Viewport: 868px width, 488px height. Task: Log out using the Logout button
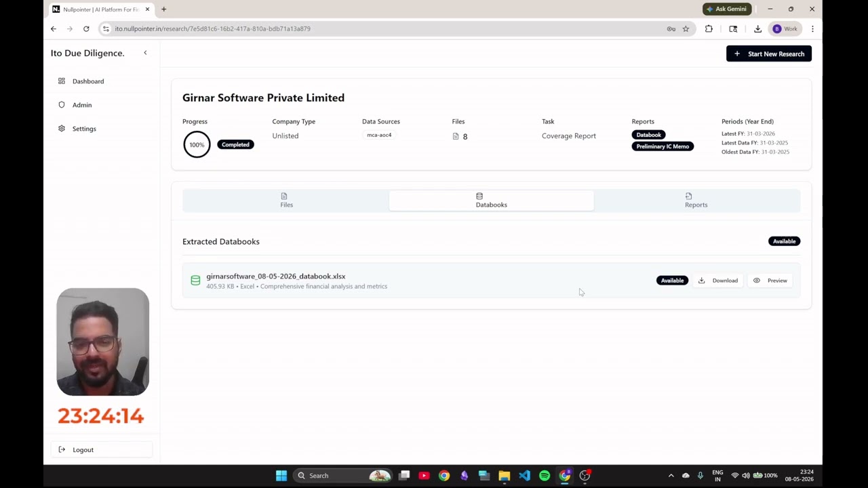click(102, 450)
